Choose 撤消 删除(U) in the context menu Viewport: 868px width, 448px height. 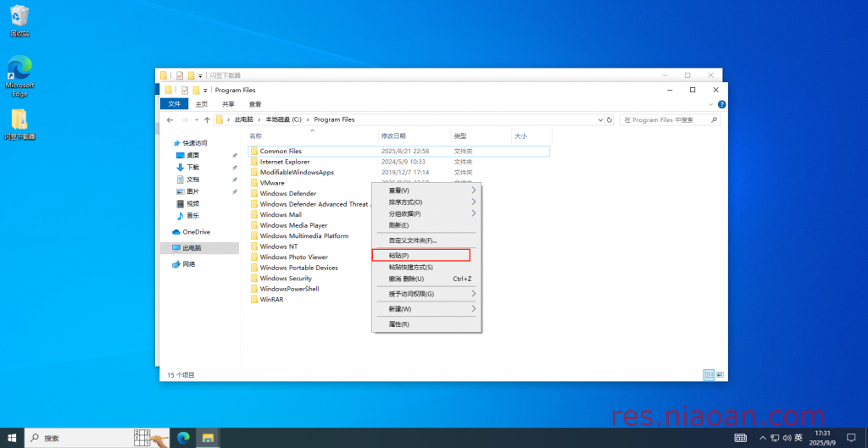pos(426,279)
